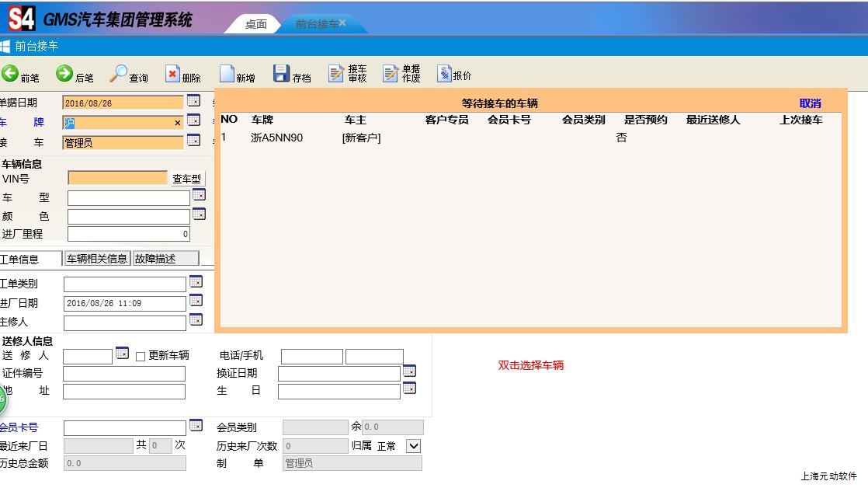Image resolution: width=868 pixels, height=488 pixels.
Task: Open 查询 magnifier search tool
Action: point(119,74)
